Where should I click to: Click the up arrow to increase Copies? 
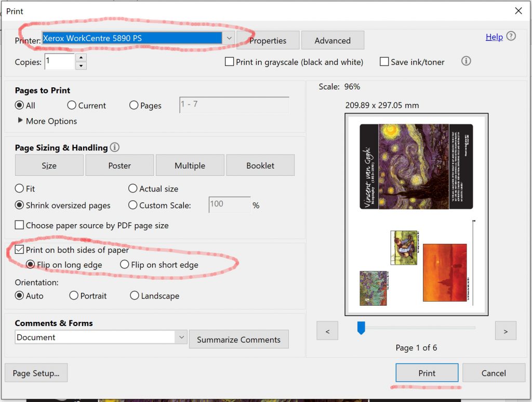point(81,58)
